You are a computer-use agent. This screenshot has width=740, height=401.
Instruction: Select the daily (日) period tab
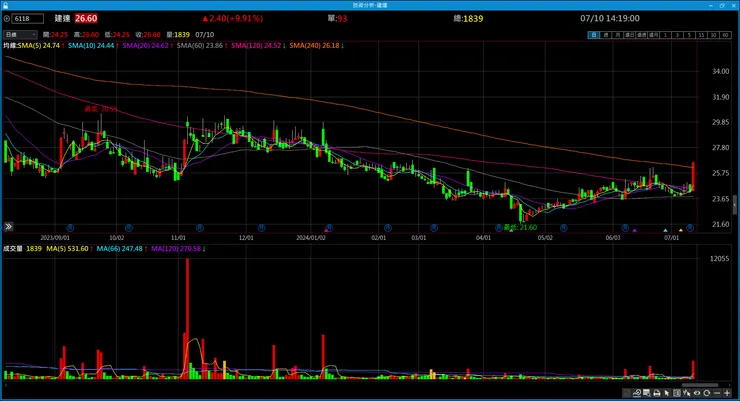click(594, 35)
